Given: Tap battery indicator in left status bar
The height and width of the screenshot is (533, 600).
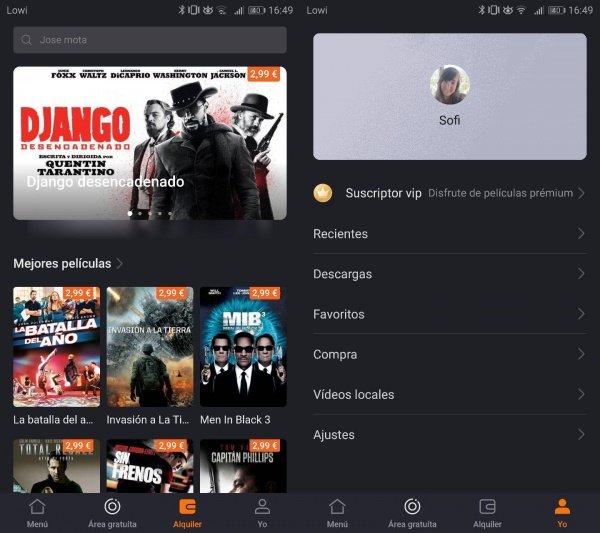Looking at the screenshot, I should (x=256, y=10).
